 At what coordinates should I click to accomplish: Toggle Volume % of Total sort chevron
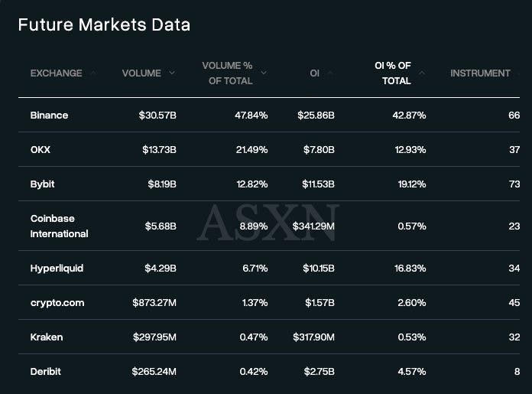click(x=264, y=73)
